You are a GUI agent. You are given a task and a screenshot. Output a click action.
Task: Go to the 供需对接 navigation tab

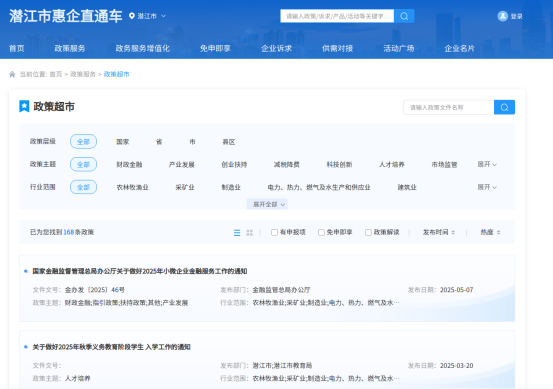click(338, 48)
